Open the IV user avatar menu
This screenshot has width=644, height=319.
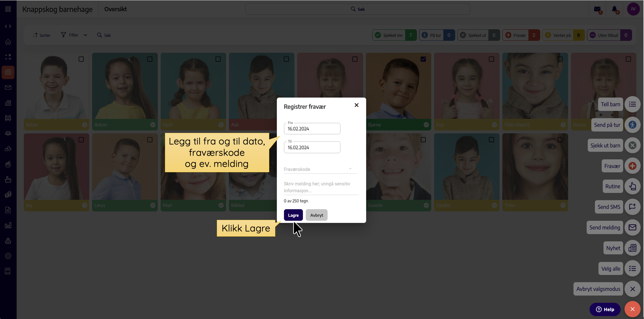(633, 9)
